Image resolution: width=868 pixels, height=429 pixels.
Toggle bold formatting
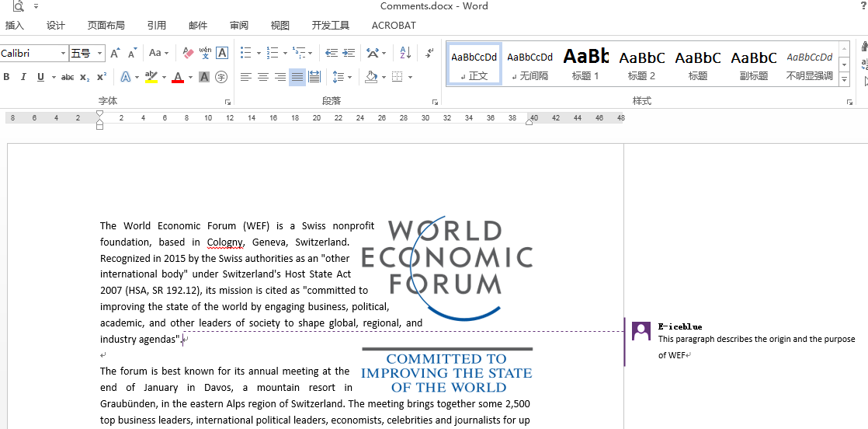(x=7, y=77)
